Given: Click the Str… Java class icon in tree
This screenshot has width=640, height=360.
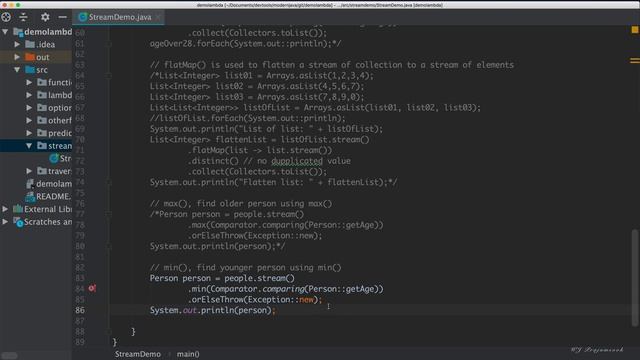Looking at the screenshot, I should coord(54,158).
